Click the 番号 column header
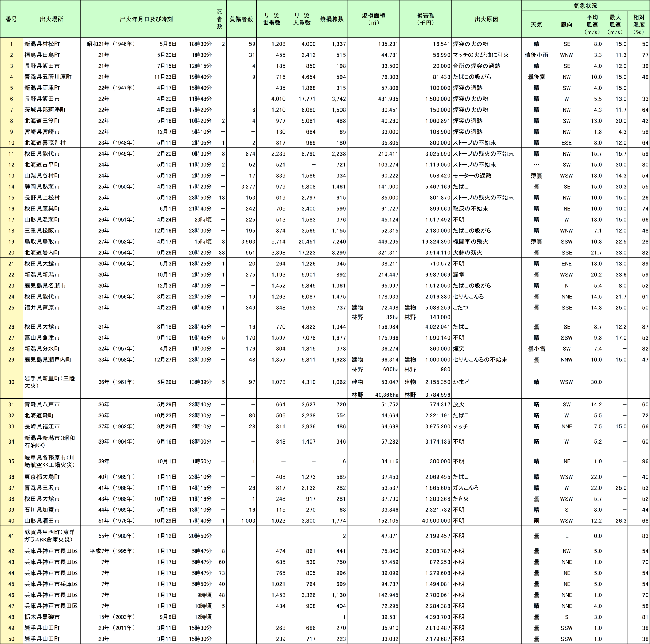 11,19
